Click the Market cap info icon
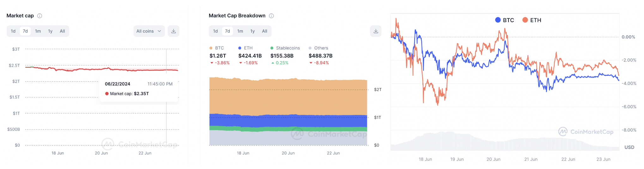Image resolution: width=644 pixels, height=169 pixels. (40, 16)
